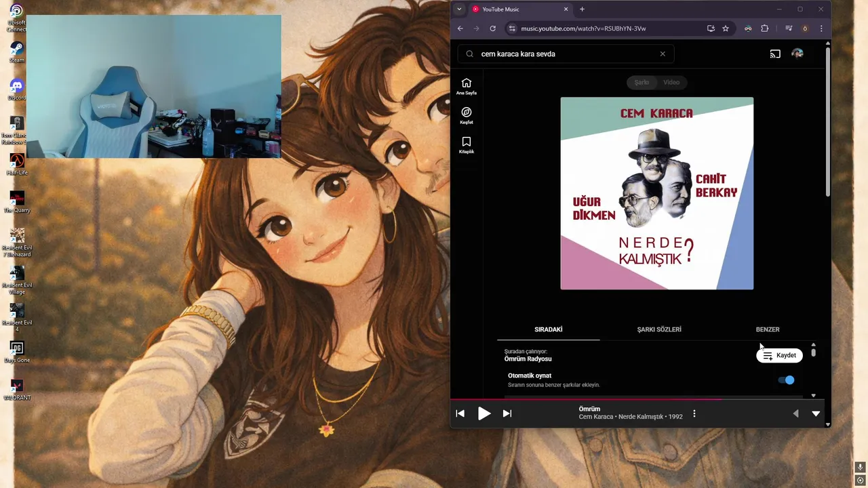Click the Ömrüm Radyosu label

tap(528, 359)
